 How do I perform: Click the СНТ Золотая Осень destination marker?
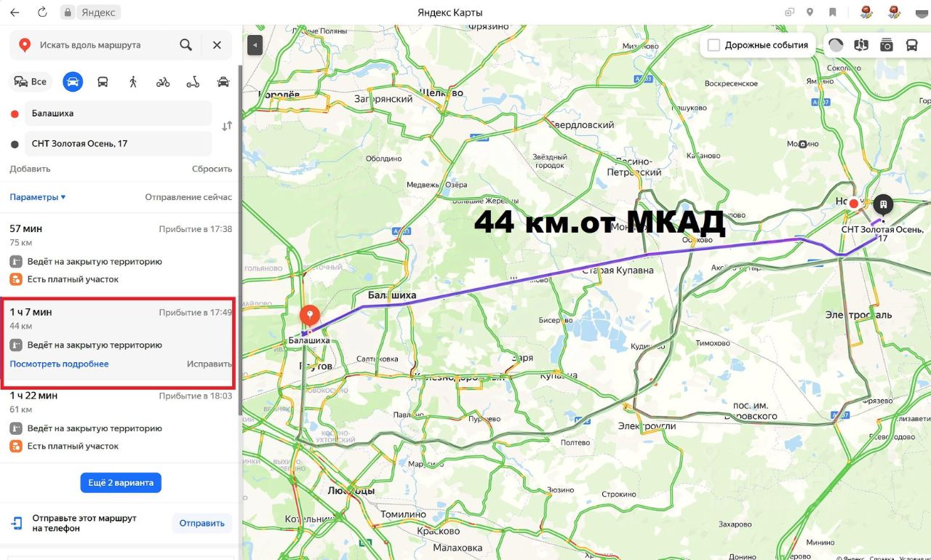883,205
